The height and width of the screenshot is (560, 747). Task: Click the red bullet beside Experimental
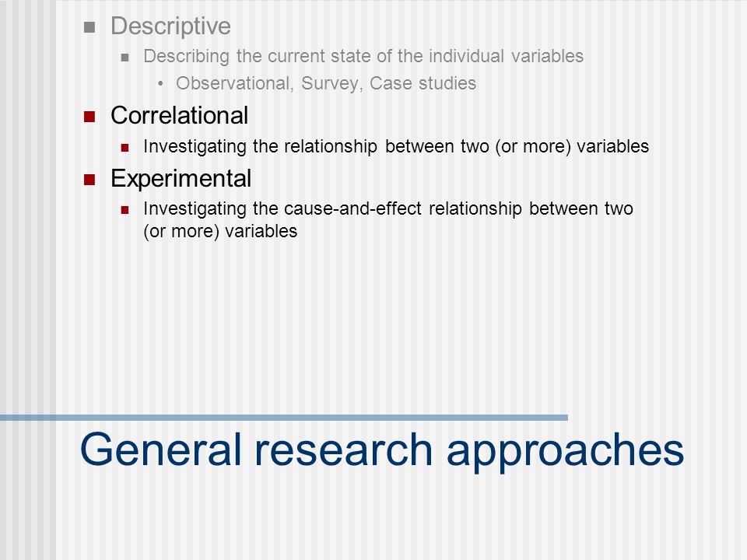[89, 180]
